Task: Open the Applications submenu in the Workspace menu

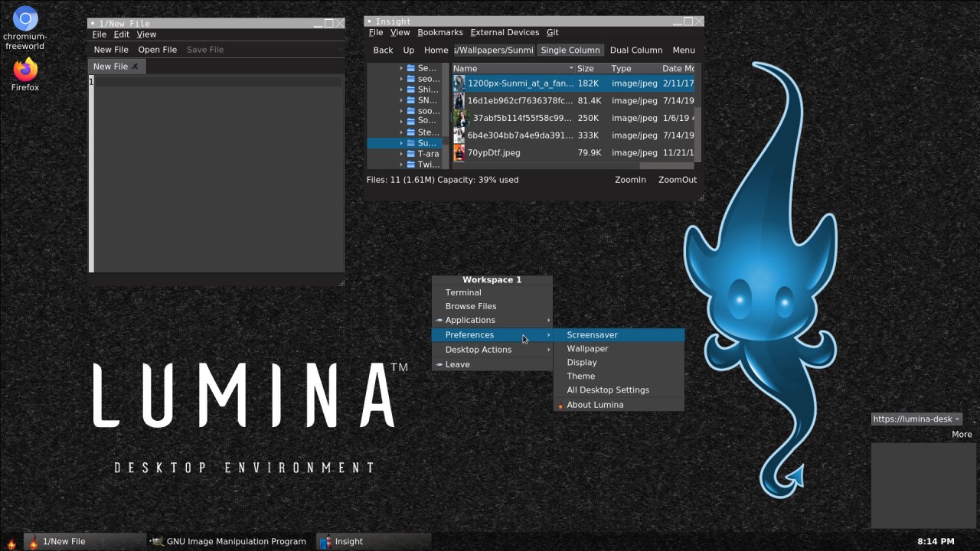Action: point(492,320)
